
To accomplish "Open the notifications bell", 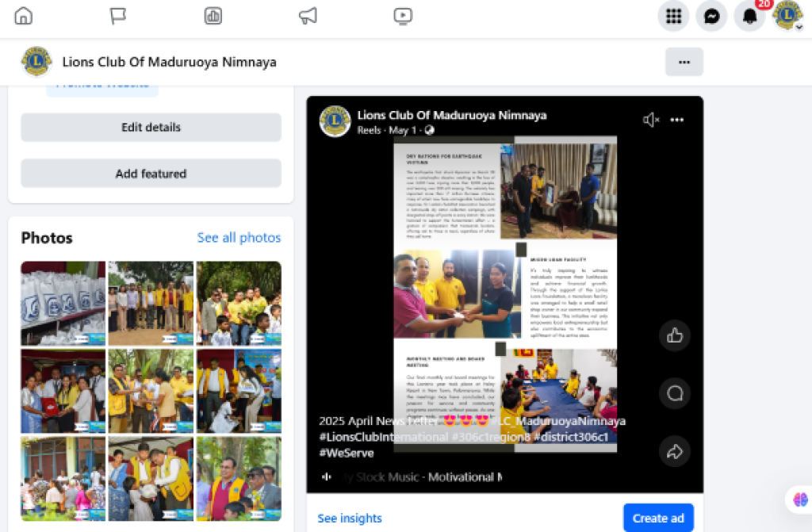I will tap(749, 16).
